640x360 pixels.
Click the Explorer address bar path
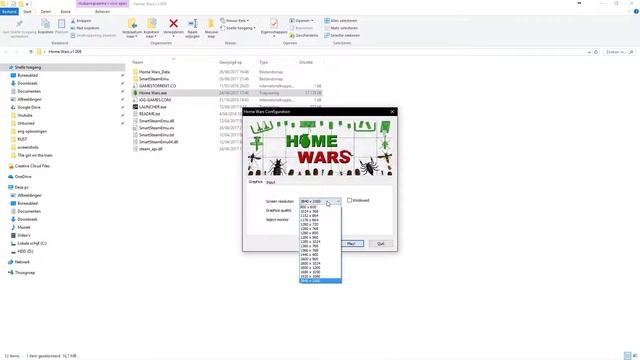point(65,52)
